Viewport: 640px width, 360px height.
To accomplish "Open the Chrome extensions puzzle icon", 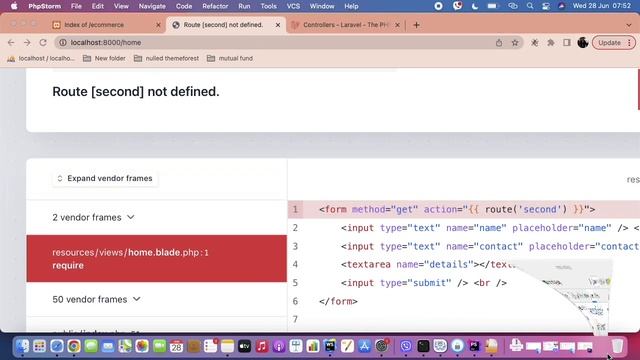I will [x=551, y=42].
